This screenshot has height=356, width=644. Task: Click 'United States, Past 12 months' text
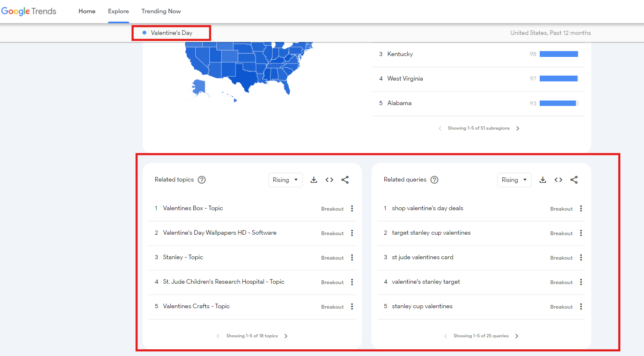(x=551, y=33)
